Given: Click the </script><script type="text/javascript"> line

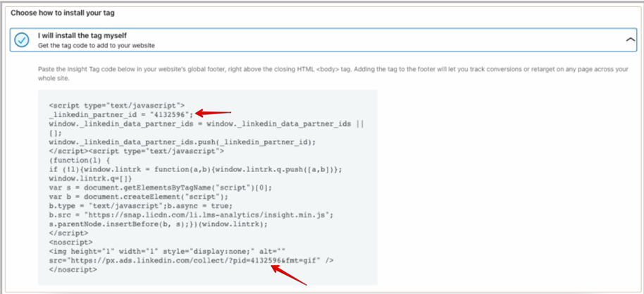Looking at the screenshot, I should click(137, 151).
